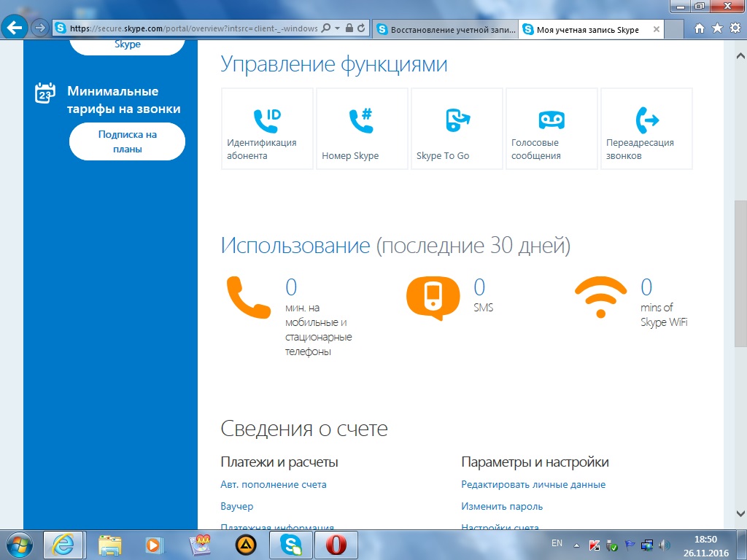Click the favorites star icon
The image size is (747, 560).
[718, 28]
